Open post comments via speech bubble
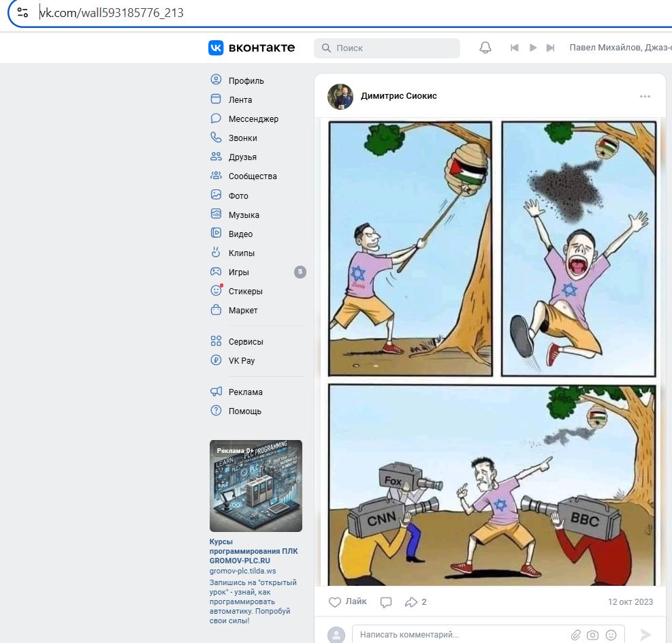 tap(386, 602)
